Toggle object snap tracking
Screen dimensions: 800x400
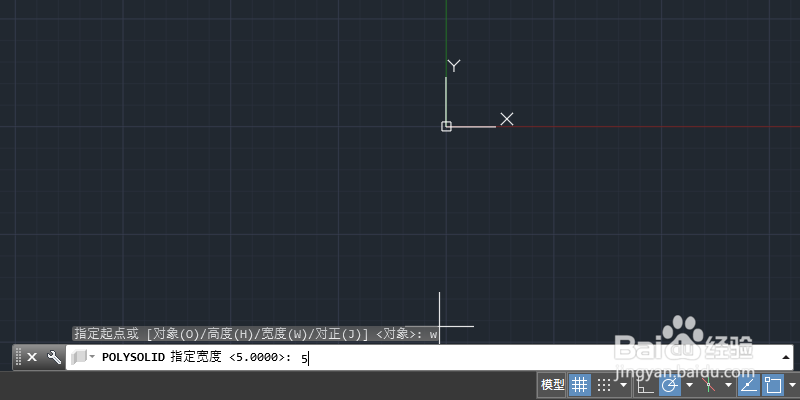click(x=748, y=385)
